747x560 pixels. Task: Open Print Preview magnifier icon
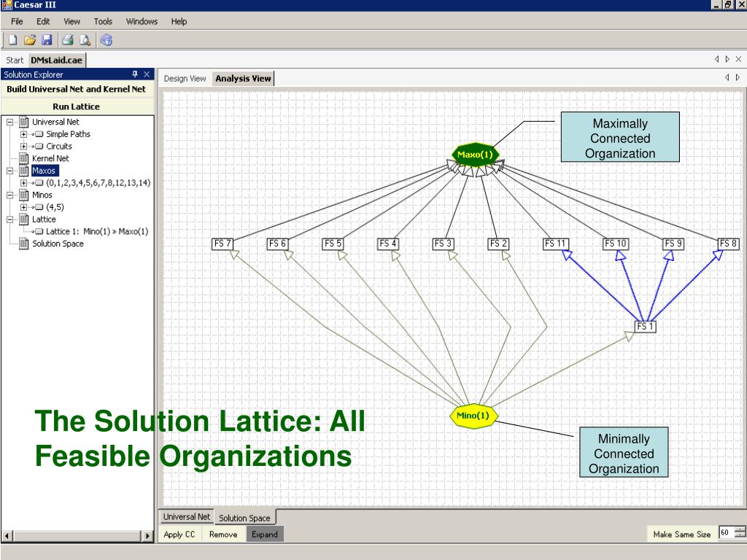pyautogui.click(x=85, y=40)
